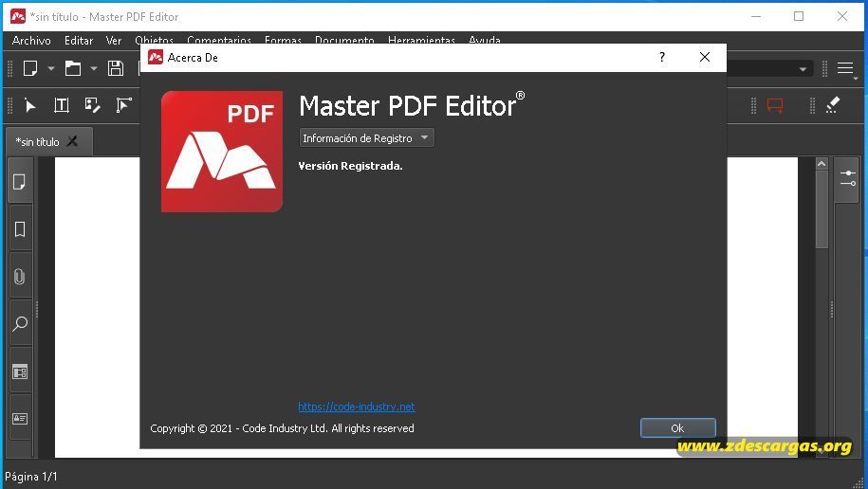Click the scroll-up arrow of document scrollbar
This screenshot has height=489, width=868.
822,164
